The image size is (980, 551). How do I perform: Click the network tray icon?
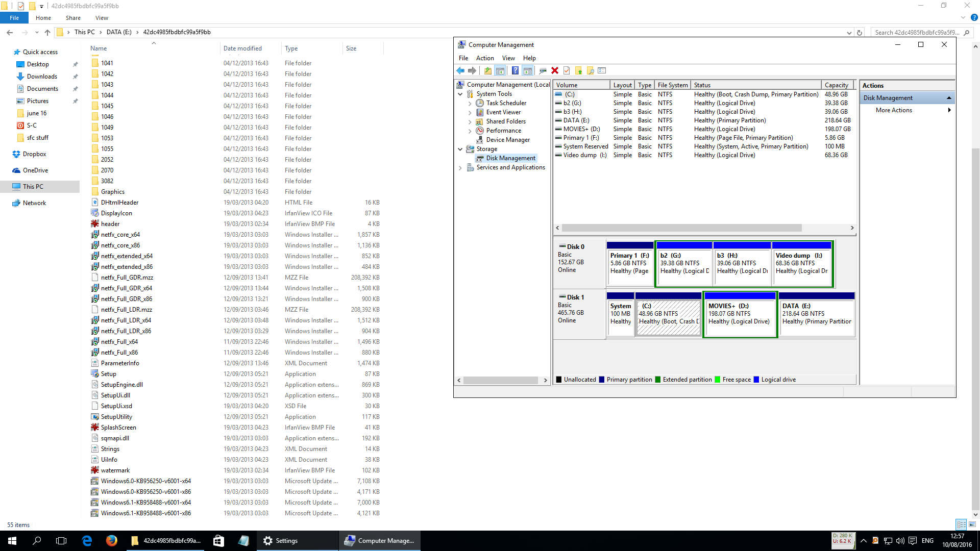(888, 541)
